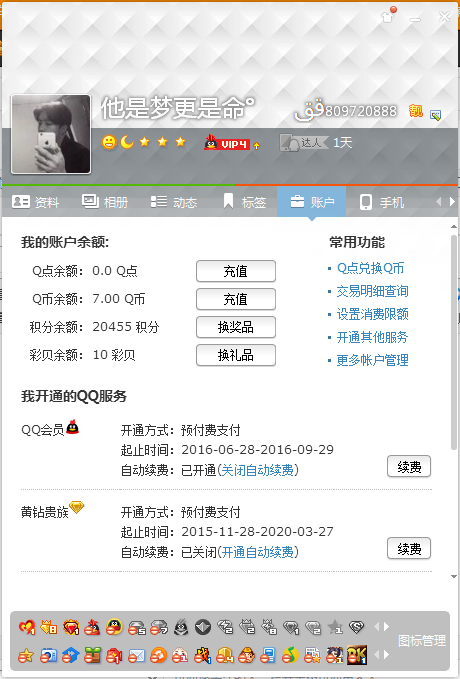Screen dimensions: 460x679
Task: Click the gold crown level 8 icon
Action: click(49, 627)
